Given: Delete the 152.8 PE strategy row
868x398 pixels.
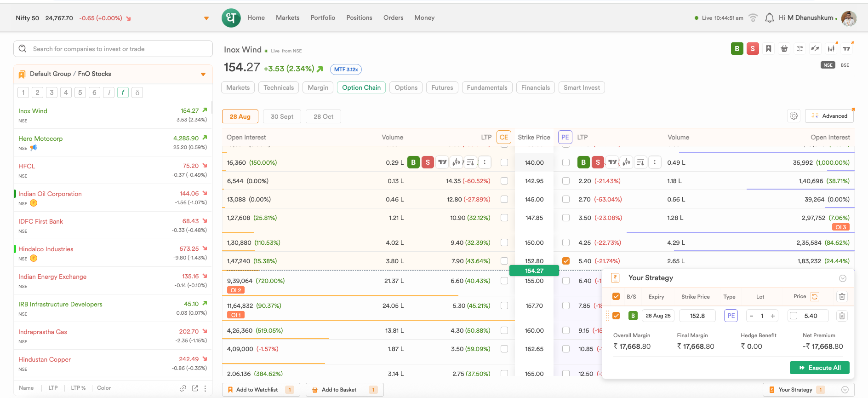Looking at the screenshot, I should [842, 316].
